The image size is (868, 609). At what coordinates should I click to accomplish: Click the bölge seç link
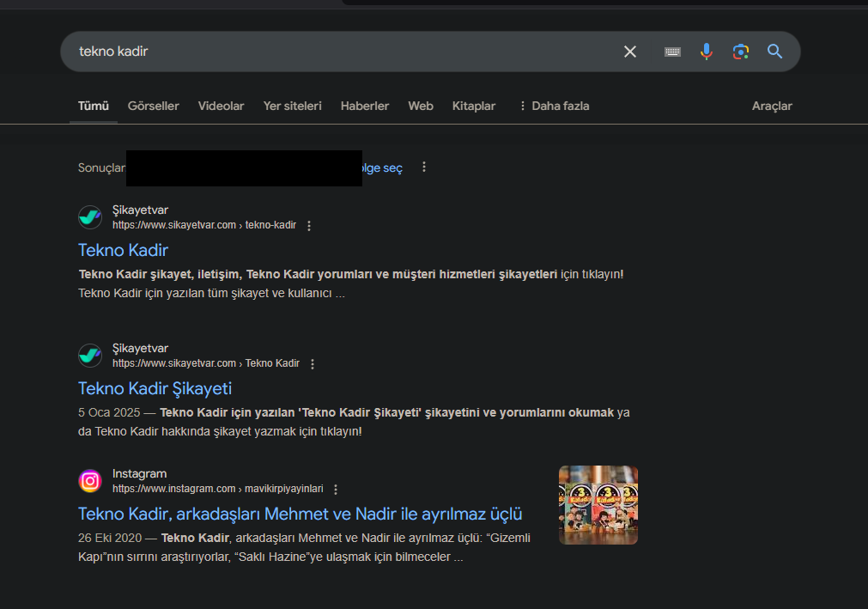383,167
